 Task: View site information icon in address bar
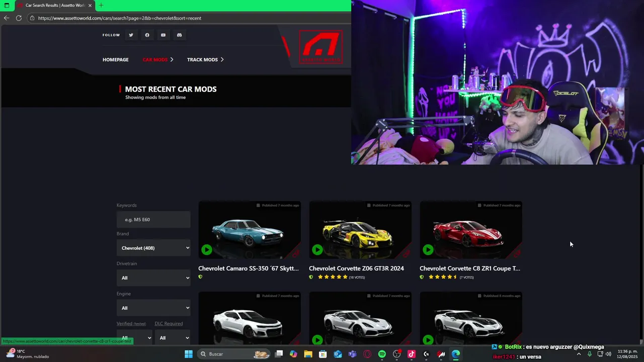coord(32,18)
